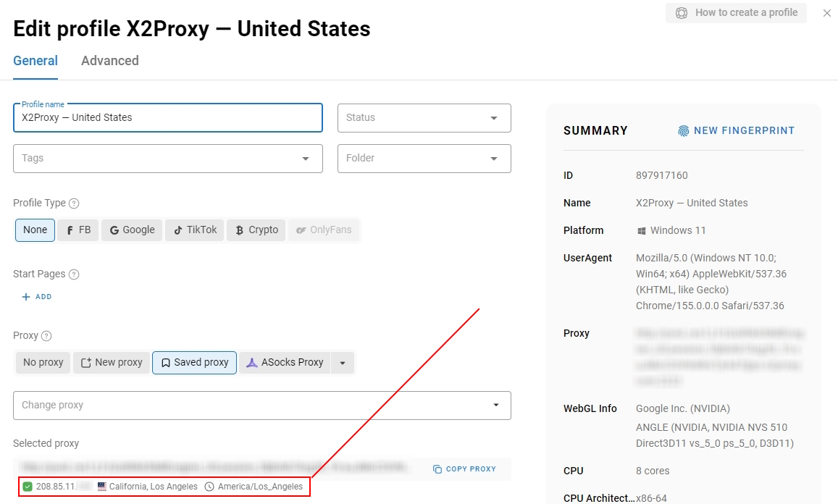Click the summary Name value X2Proxy — United States
The height and width of the screenshot is (504, 838).
click(x=692, y=203)
